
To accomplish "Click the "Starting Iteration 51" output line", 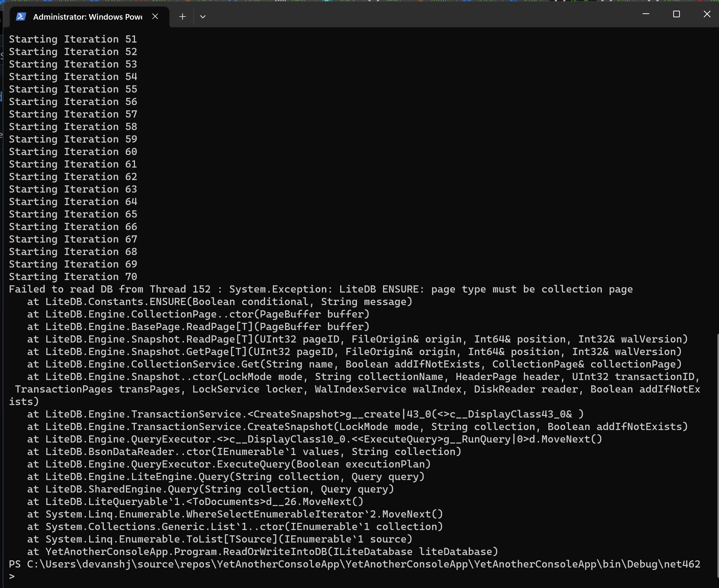I will coord(73,39).
